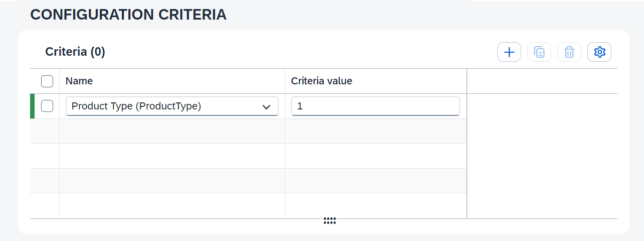Select the green status bar on first row
Screen dimensions: 644x241
click(x=33, y=106)
